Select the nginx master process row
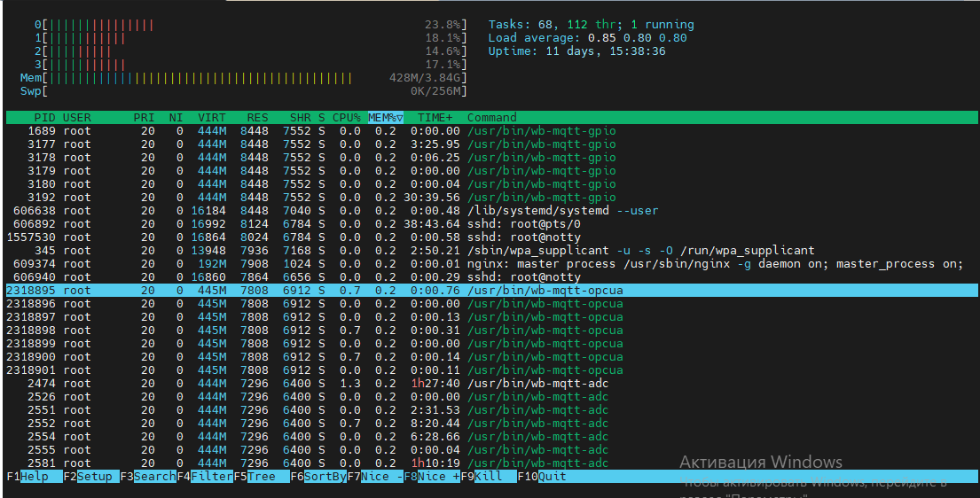 492,264
